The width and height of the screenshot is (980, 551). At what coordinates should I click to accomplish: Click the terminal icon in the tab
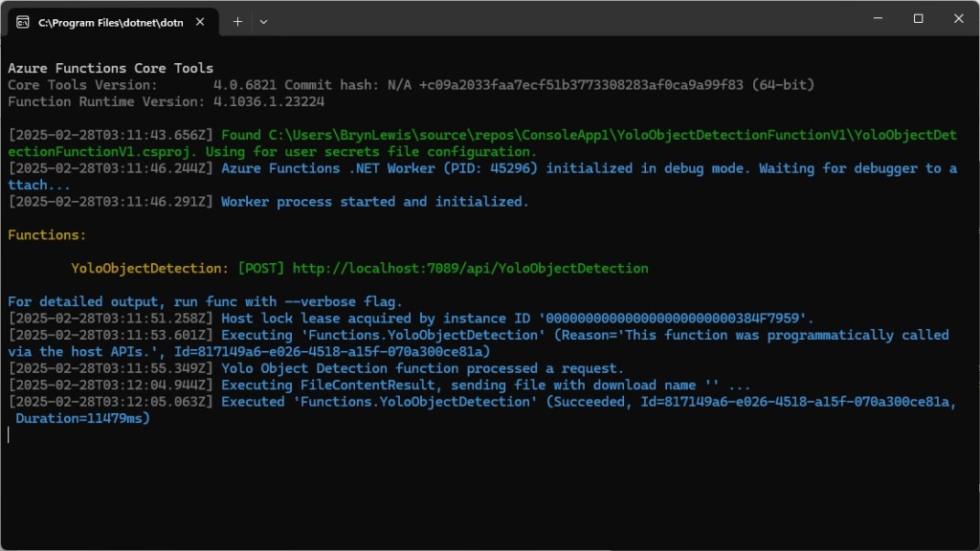tap(22, 21)
